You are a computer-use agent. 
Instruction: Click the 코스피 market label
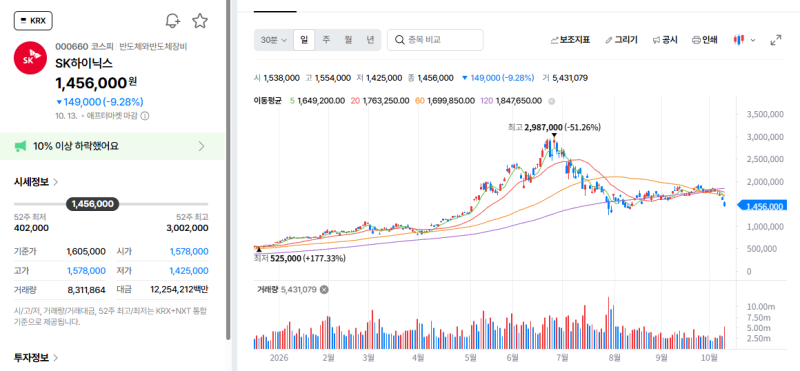[104, 46]
